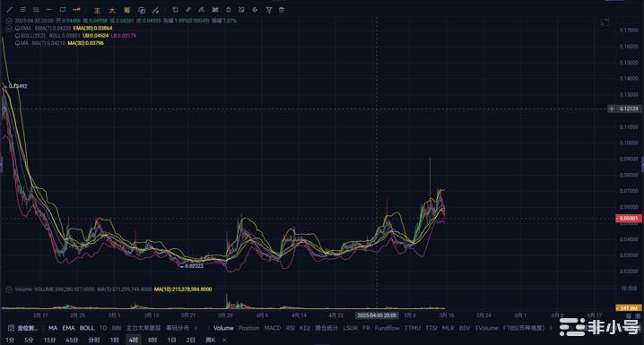Toggle the BOLL main indicator
This screenshot has width=644, height=345.
(87, 328)
